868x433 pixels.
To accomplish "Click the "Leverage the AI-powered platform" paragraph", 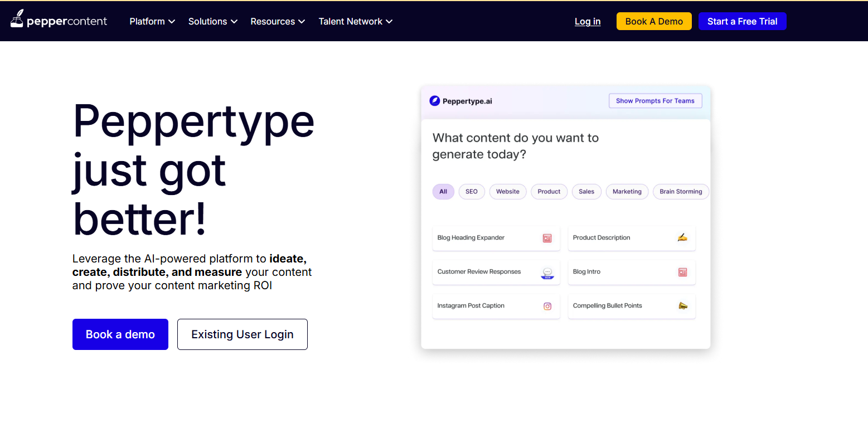I will (x=192, y=273).
